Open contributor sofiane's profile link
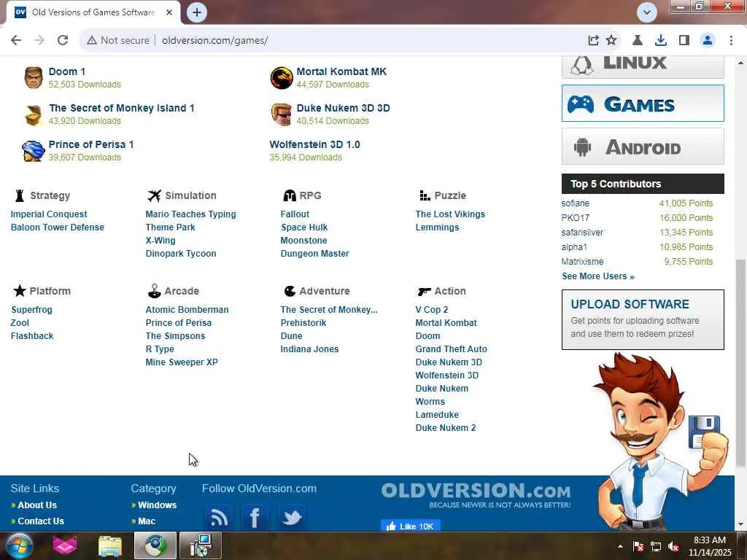 [x=575, y=203]
